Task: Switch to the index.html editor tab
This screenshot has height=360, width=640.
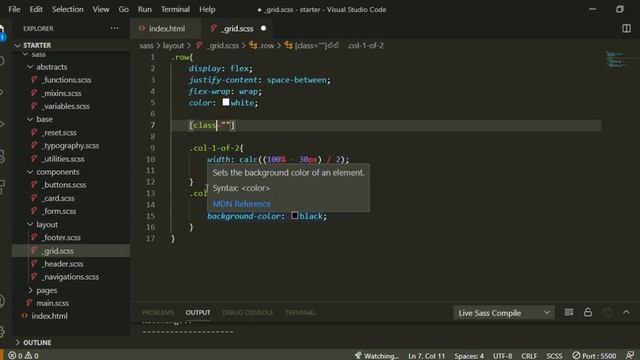Action: [x=166, y=29]
